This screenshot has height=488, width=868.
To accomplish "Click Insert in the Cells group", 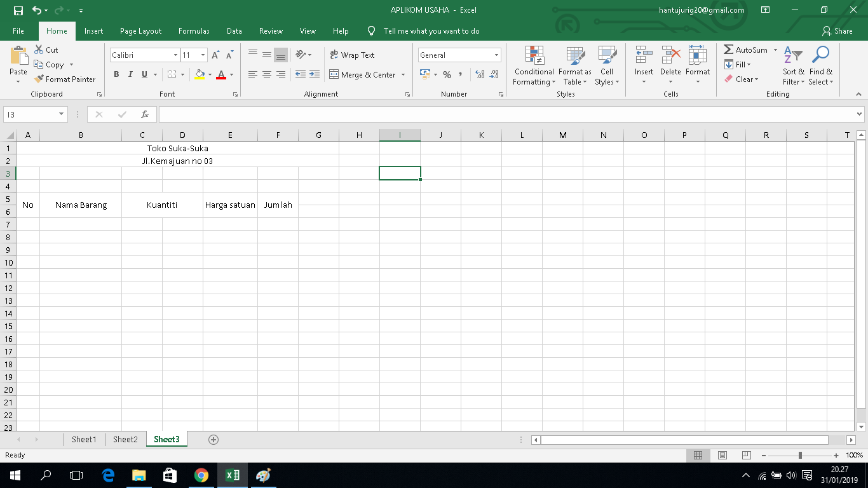I will [644, 62].
